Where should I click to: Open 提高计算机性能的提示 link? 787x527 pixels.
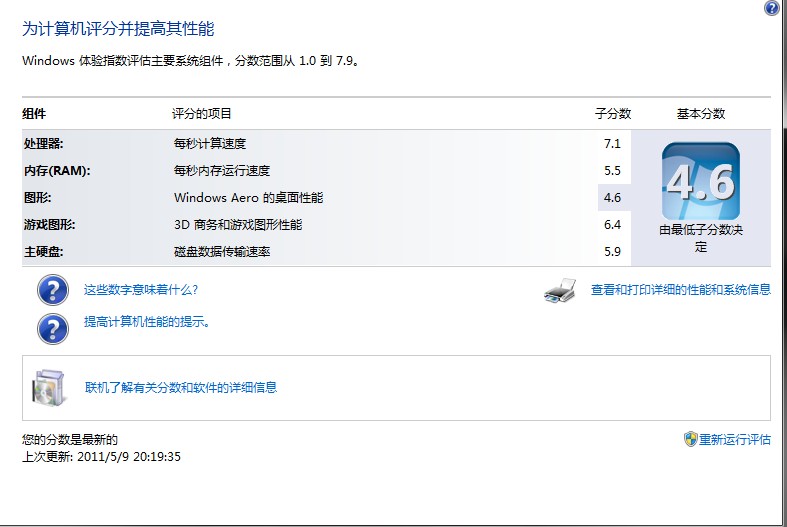[x=147, y=322]
